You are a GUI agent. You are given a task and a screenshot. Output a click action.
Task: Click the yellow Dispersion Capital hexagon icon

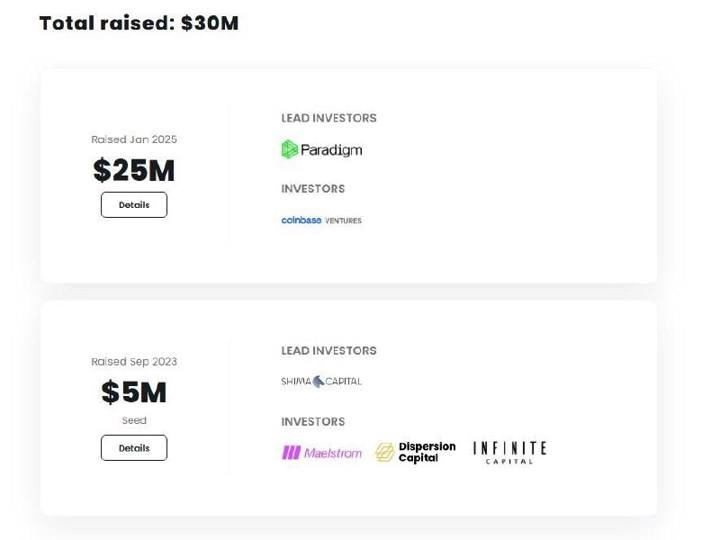click(x=385, y=452)
